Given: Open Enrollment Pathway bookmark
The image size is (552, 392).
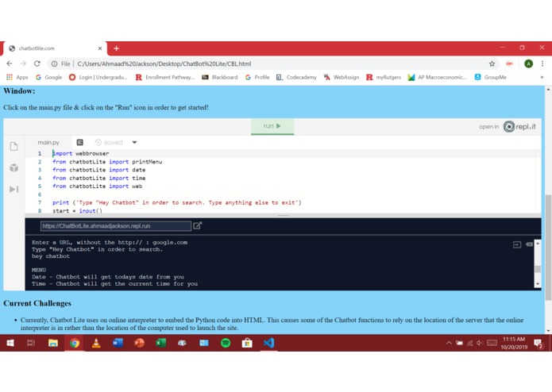Looking at the screenshot, I should (x=165, y=77).
